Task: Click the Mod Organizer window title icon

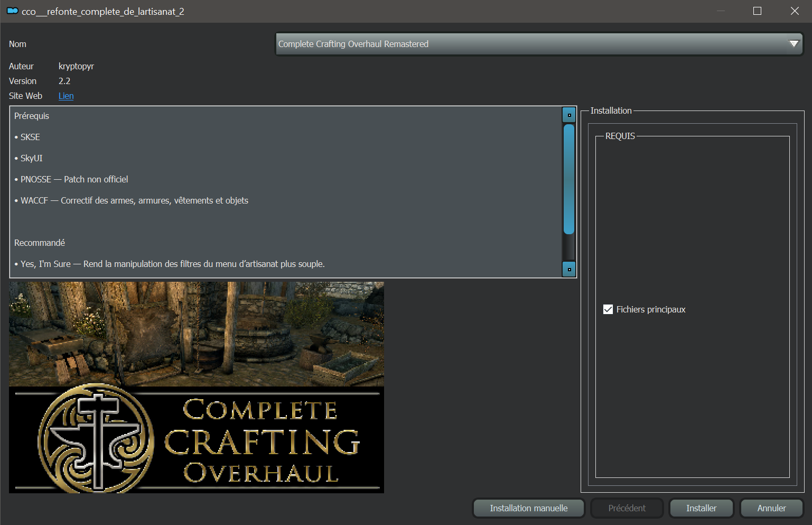Action: [x=12, y=11]
